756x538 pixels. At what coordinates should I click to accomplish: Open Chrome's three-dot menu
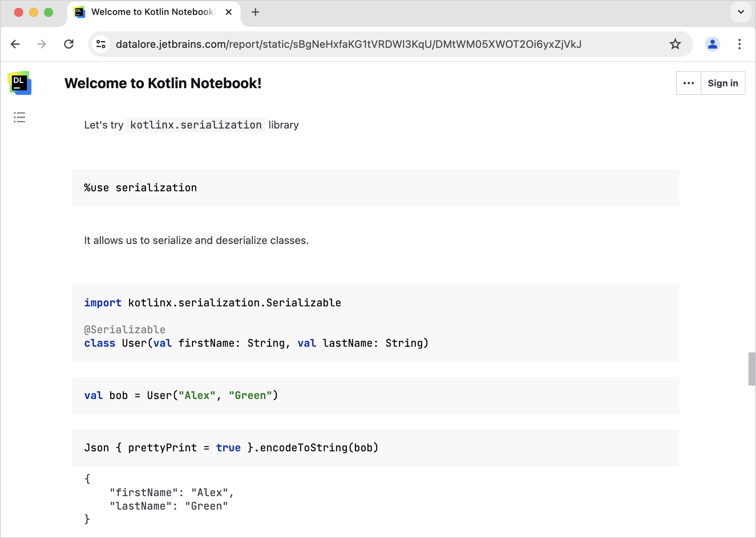point(740,44)
